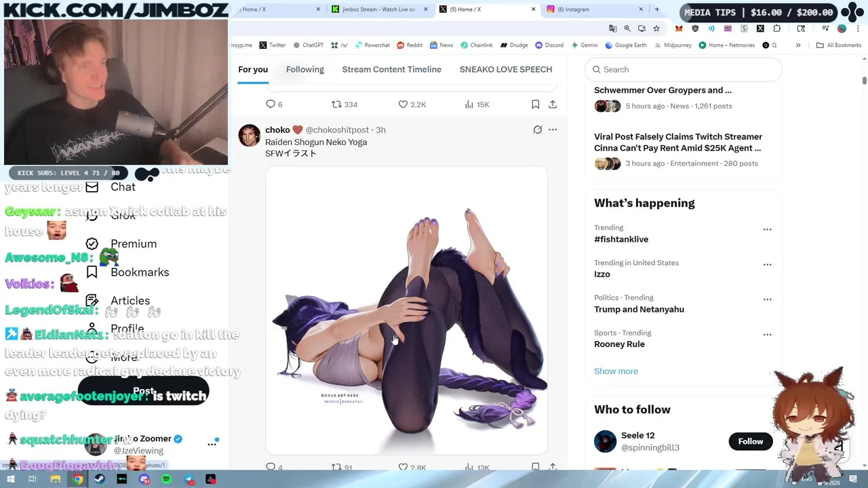Like the post with 2.2K likes
This screenshot has height=488, width=868.
click(412, 104)
